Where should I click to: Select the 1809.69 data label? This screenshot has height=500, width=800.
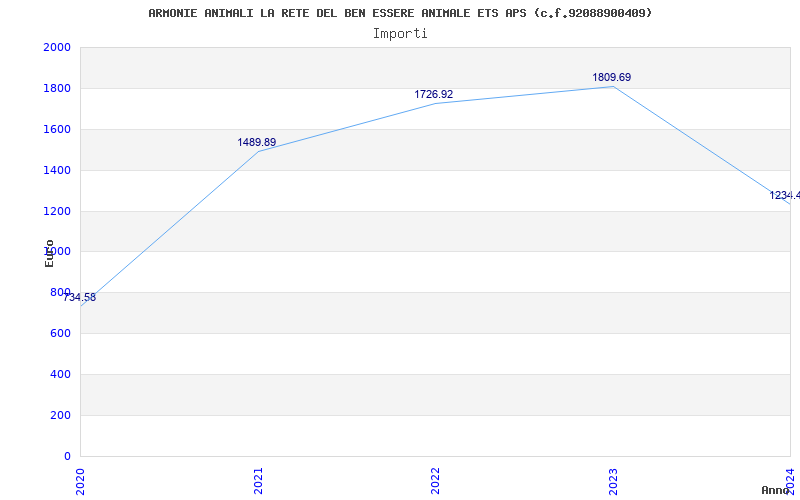[x=612, y=78]
